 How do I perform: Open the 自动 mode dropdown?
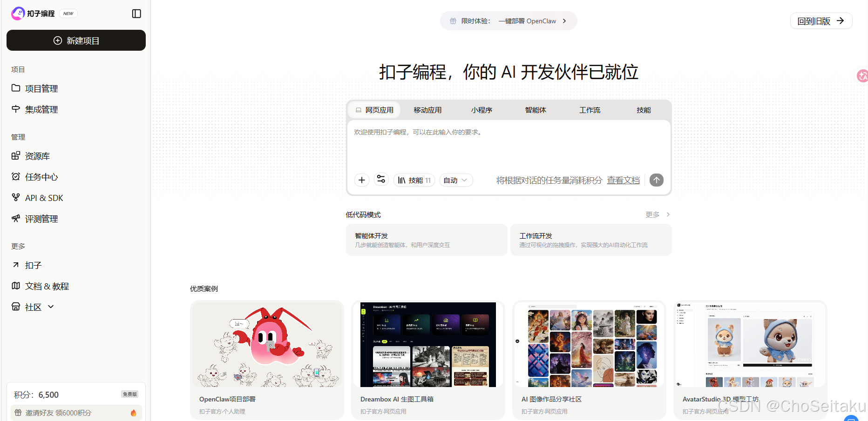click(456, 180)
